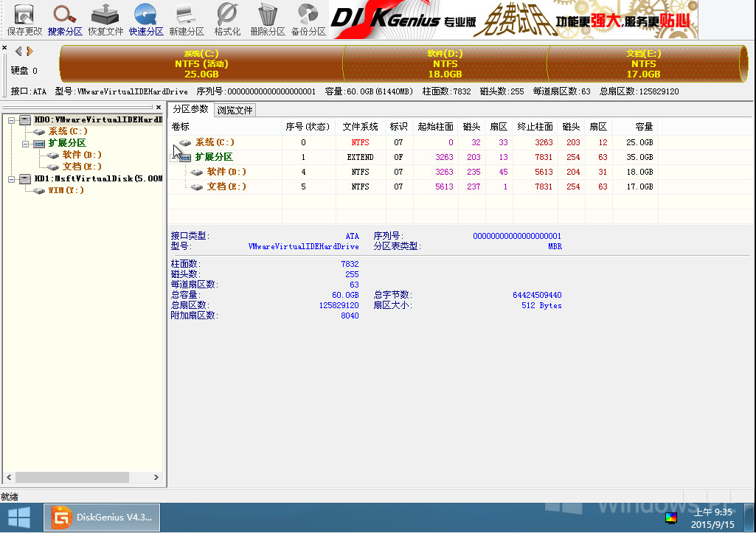
Task: Click the tree panel scrollbar left arrow
Action: pyautogui.click(x=9, y=477)
